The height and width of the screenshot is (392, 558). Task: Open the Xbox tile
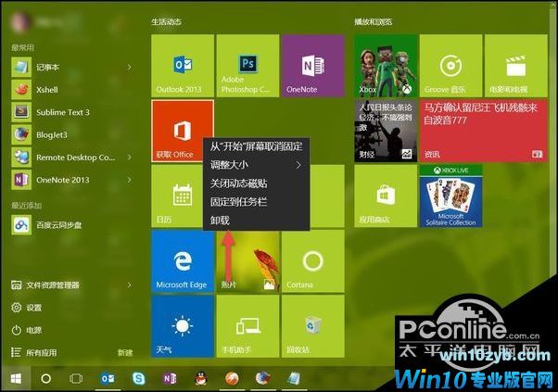pos(386,66)
